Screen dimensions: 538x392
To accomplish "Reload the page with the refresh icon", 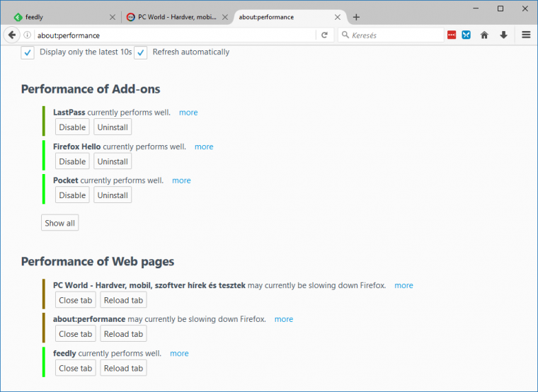I will 324,35.
